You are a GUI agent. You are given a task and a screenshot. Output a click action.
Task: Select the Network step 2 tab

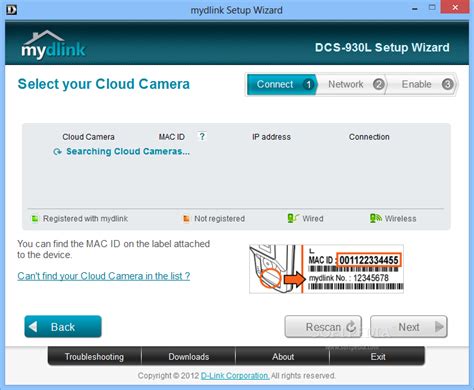[x=351, y=84]
